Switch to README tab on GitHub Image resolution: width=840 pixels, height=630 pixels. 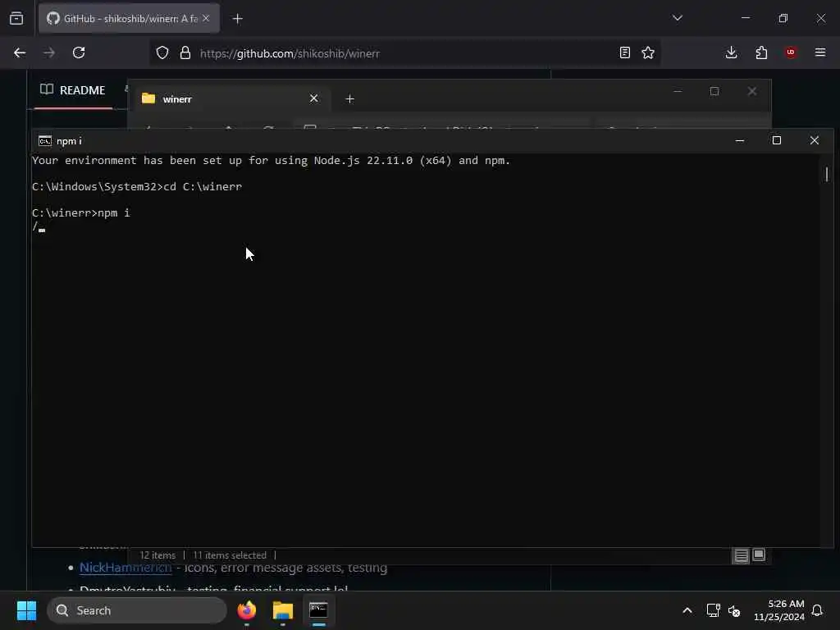[73, 90]
